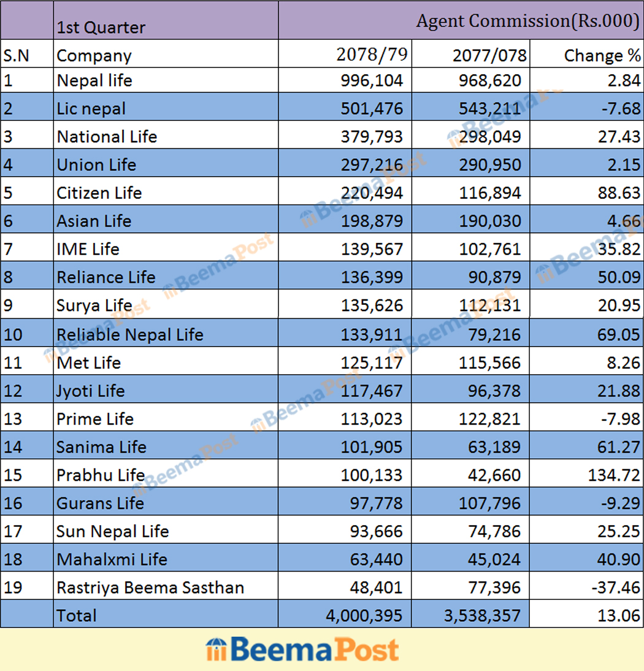Click the Total row label

click(x=77, y=615)
